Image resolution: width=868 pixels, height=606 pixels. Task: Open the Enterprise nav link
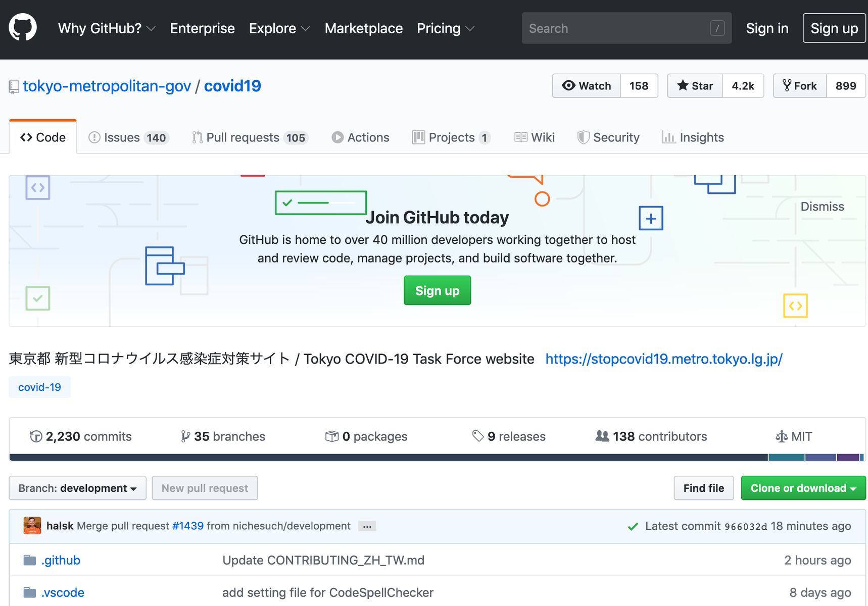[x=202, y=28]
